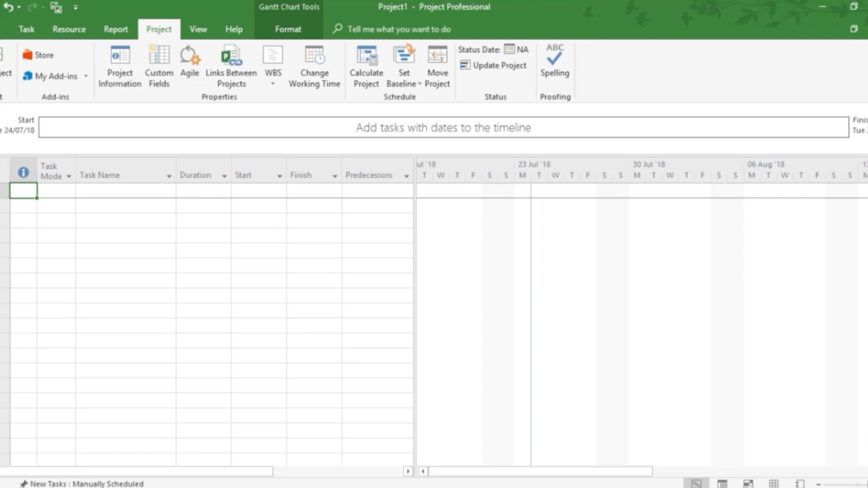Viewport: 868px width, 488px height.
Task: Expand the Set Baseline menu
Action: tap(419, 84)
